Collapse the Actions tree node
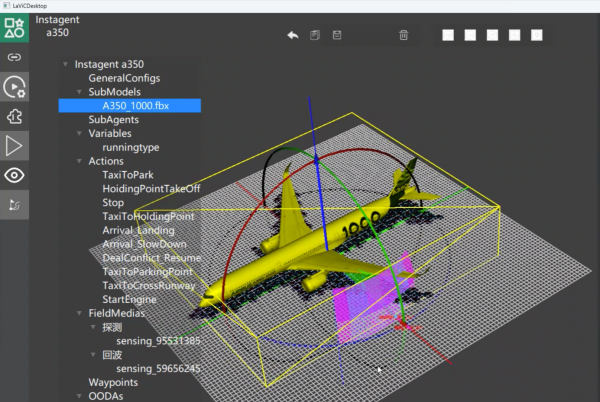Image resolution: width=600 pixels, height=402 pixels. pyautogui.click(x=79, y=161)
